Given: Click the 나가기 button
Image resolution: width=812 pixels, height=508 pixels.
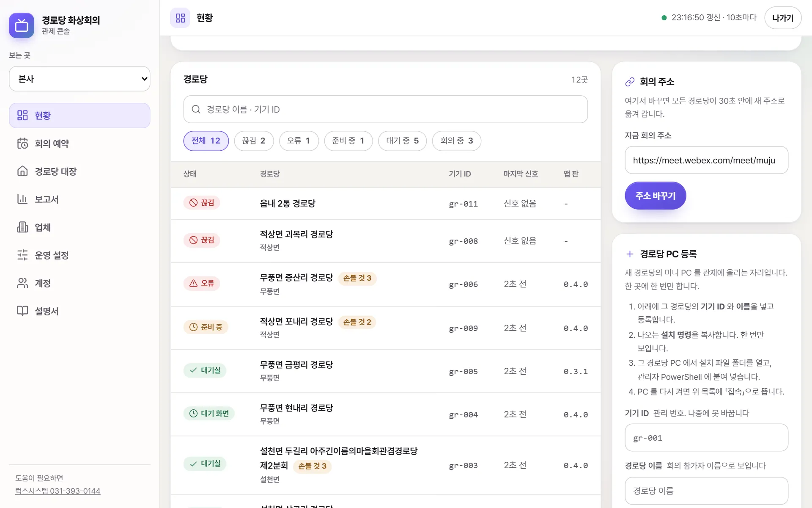Looking at the screenshot, I should [x=782, y=18].
